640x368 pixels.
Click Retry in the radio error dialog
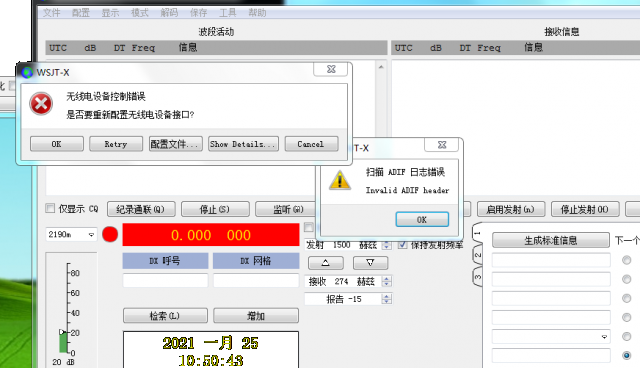[116, 144]
